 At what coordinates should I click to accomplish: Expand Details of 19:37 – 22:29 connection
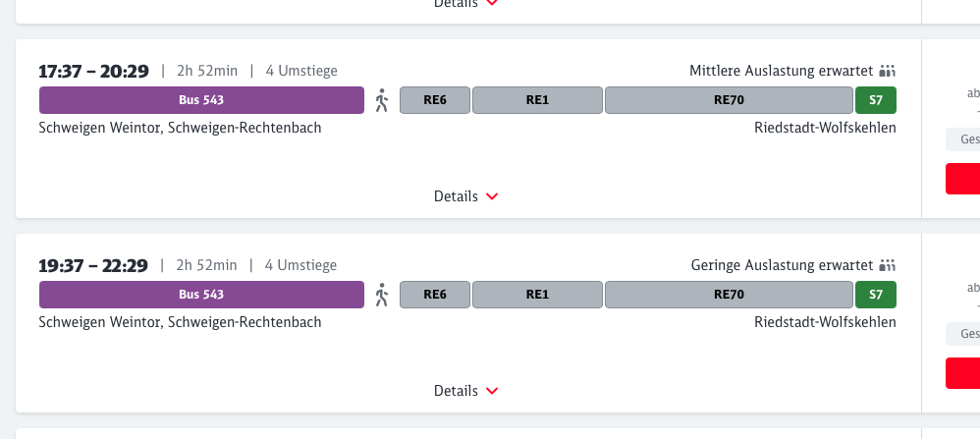click(x=466, y=391)
